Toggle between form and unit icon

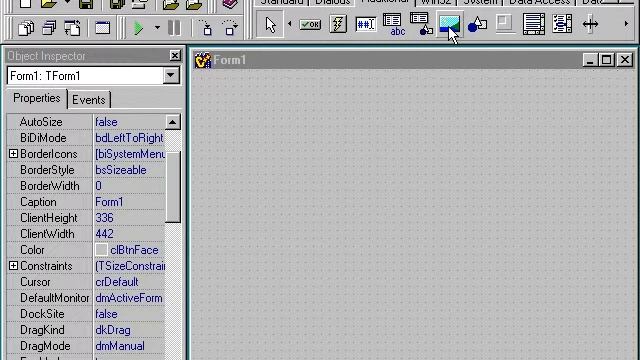click(x=72, y=29)
